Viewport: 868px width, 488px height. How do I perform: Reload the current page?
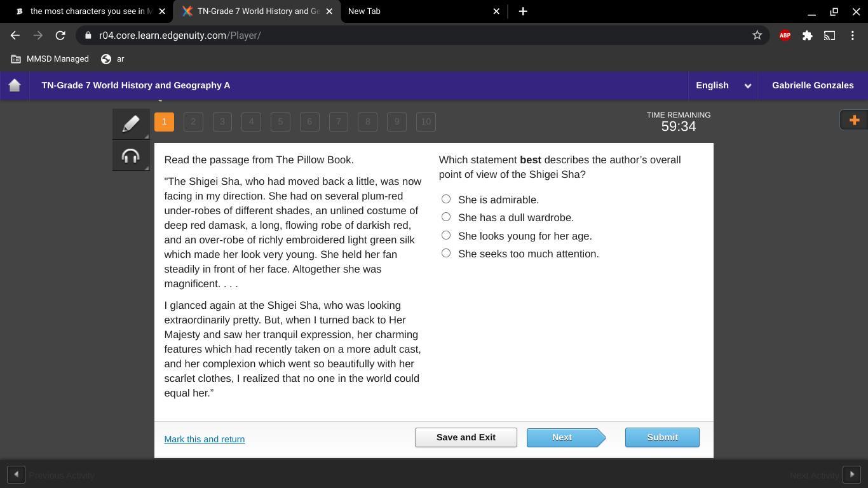60,36
